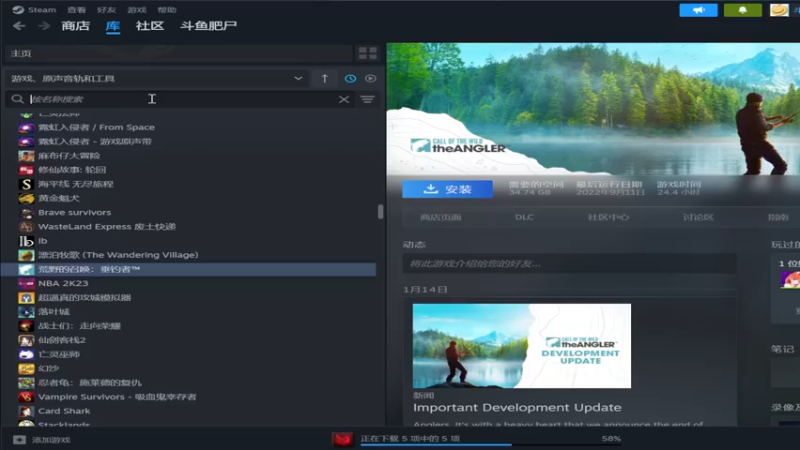Expand the 游戏、原声音轨和工具 filter dropdown
Viewport: 800px width, 450px height.
tap(156, 79)
